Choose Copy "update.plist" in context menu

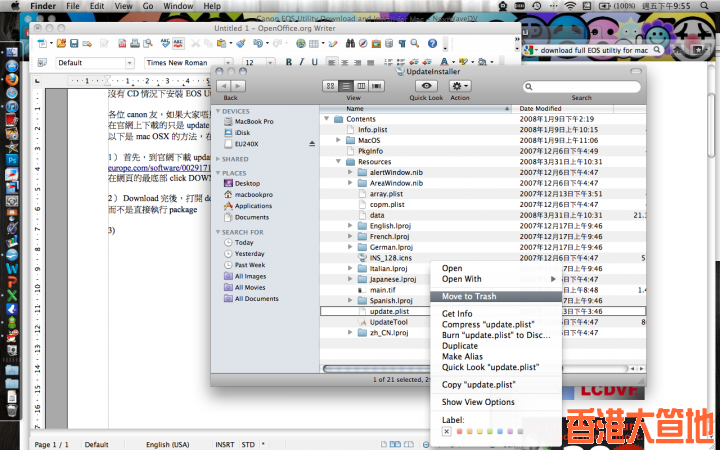(x=496, y=385)
